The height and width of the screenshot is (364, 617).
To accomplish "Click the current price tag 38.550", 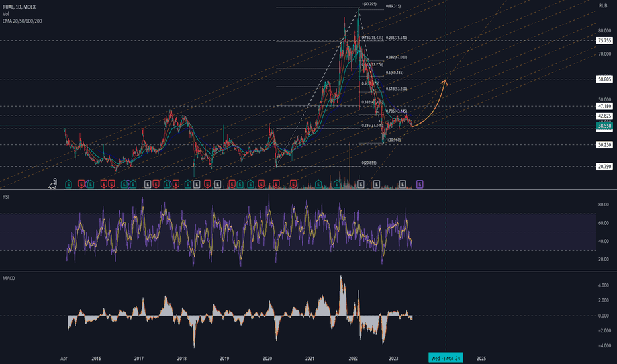I will [604, 126].
